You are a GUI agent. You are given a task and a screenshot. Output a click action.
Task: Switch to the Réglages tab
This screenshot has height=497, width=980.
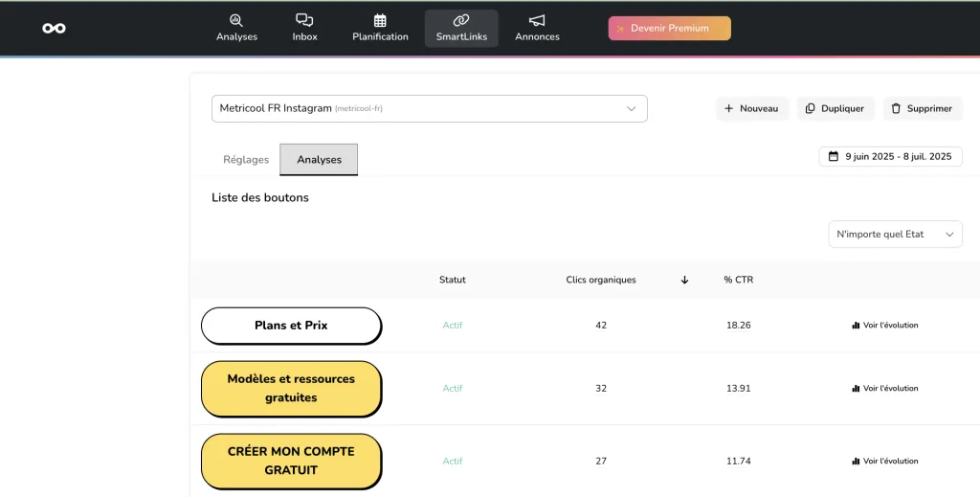(246, 160)
